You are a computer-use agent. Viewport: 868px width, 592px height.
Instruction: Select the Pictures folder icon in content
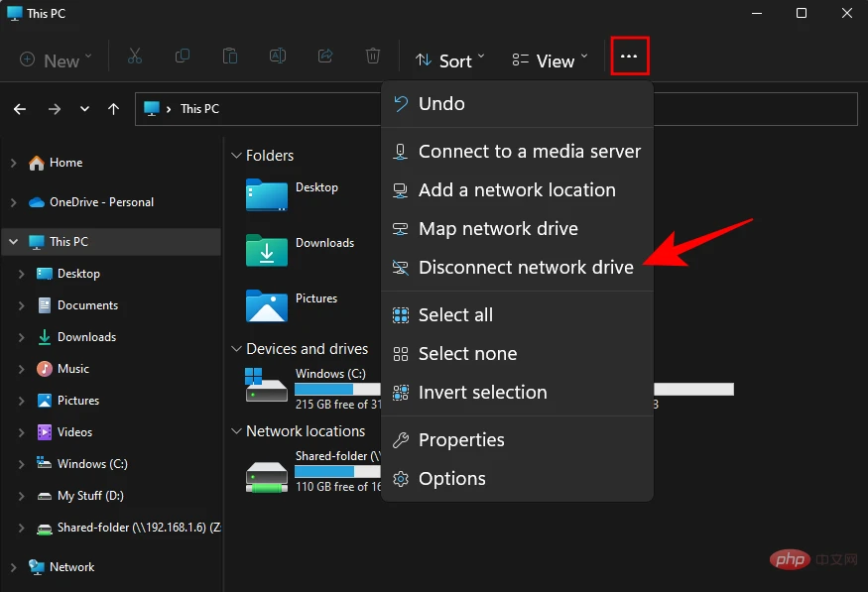pos(266,305)
